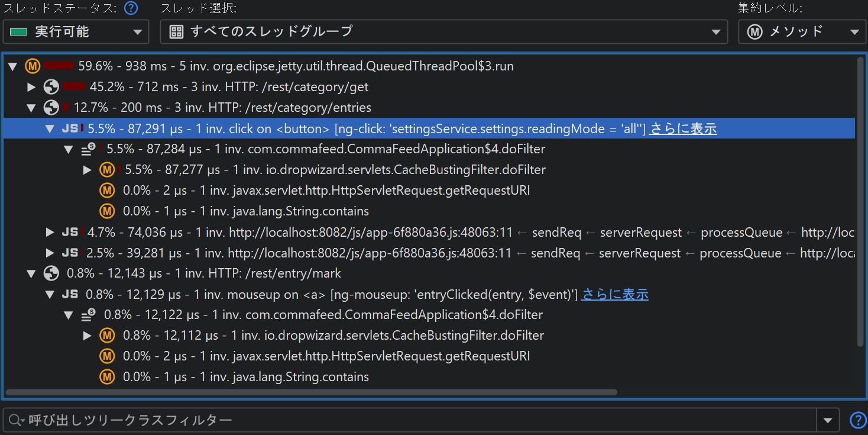Click the method icon of QueuedThreadPool$3.run
Screen dimensions: 868x435
[33, 66]
